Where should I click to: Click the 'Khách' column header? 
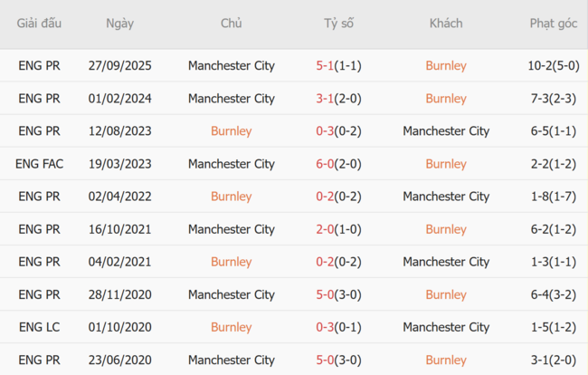[446, 24]
